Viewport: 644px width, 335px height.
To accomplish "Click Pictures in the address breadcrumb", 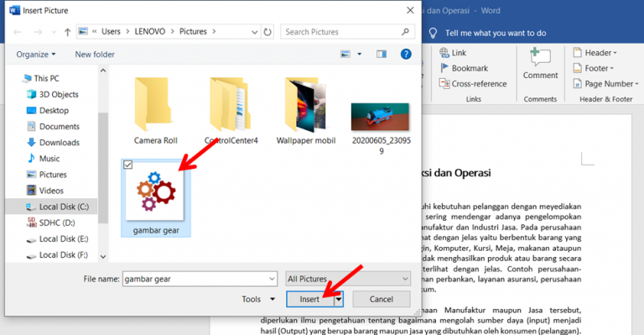I will [193, 32].
